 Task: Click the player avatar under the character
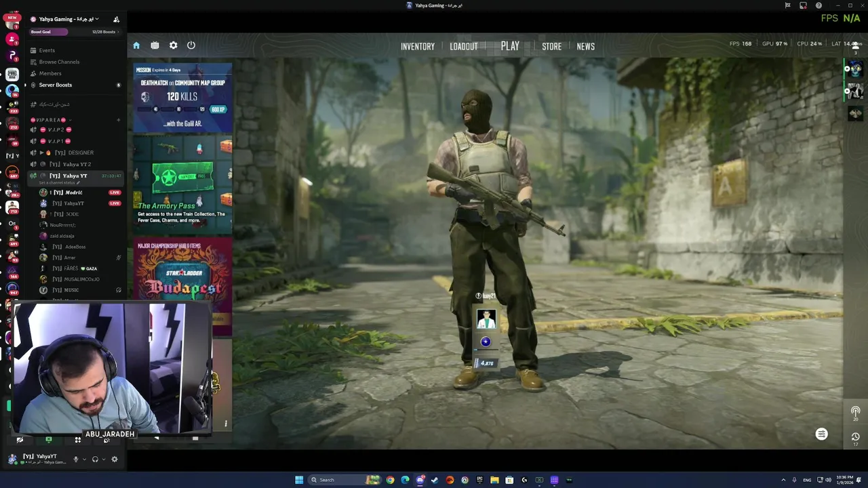(x=486, y=319)
